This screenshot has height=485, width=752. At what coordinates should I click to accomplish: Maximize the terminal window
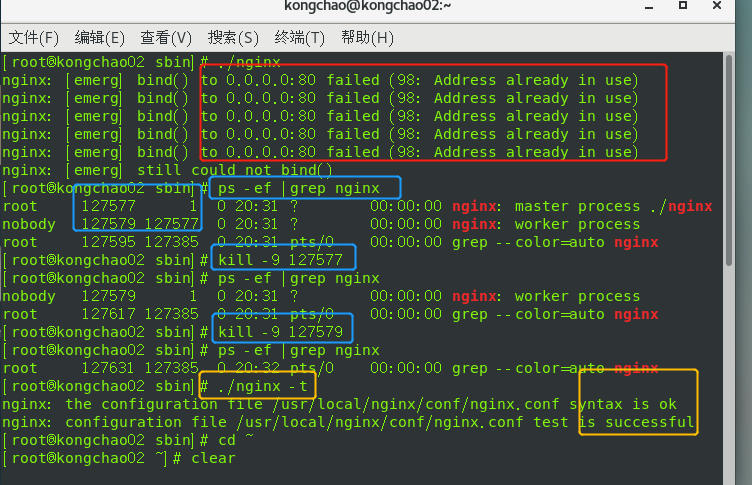[683, 5]
